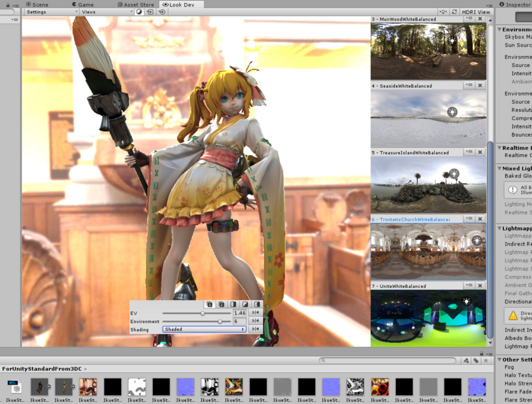
Task: Click the search by label tag icon
Action: (x=476, y=360)
